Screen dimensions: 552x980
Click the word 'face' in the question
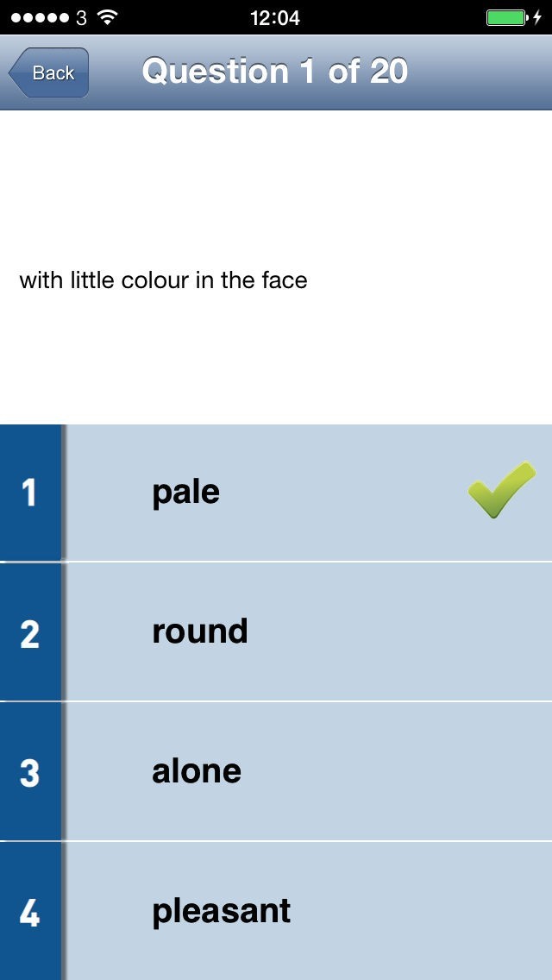[x=285, y=280]
